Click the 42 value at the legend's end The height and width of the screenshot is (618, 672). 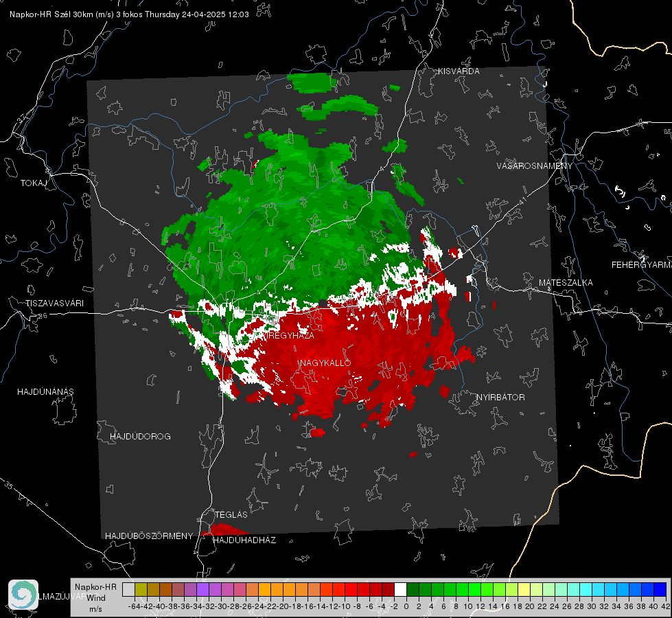[x=665, y=606]
